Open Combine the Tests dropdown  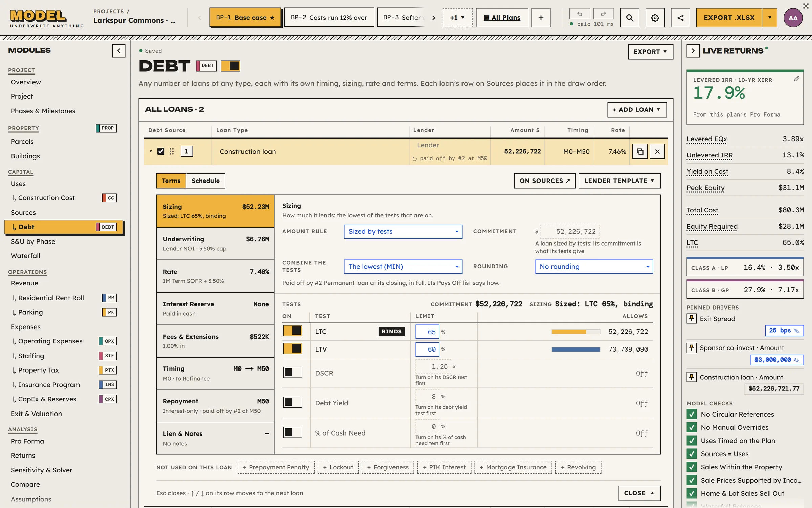click(403, 267)
